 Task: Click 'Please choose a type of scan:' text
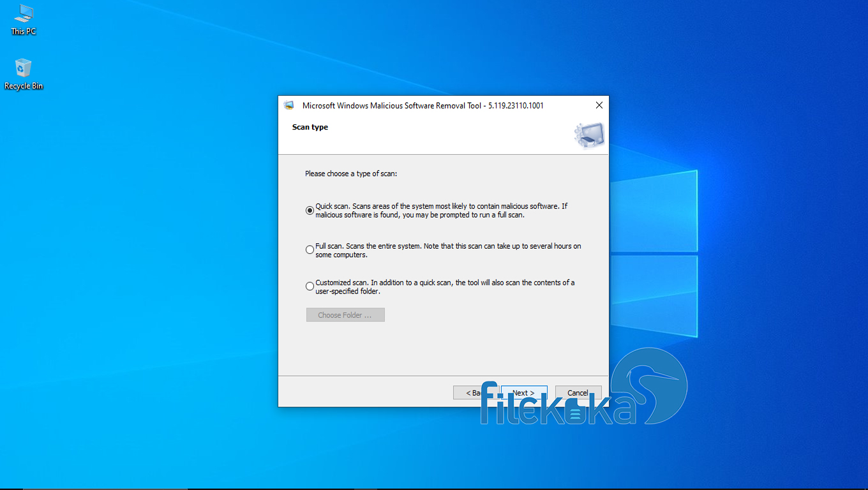(x=351, y=174)
